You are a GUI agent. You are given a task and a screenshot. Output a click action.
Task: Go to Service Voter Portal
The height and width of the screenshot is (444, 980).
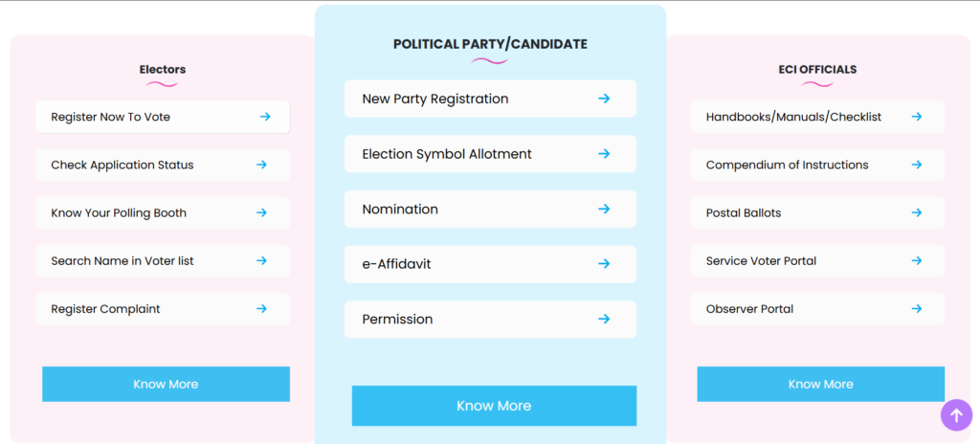coord(817,261)
